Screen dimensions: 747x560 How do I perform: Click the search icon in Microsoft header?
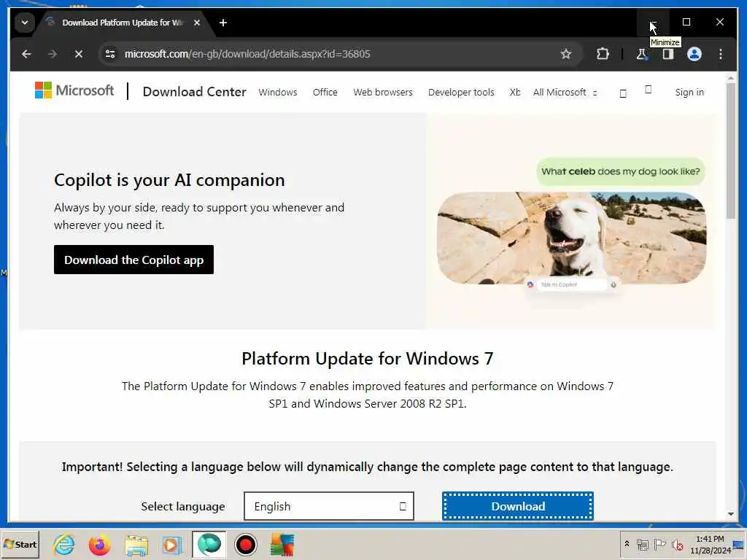pos(623,93)
